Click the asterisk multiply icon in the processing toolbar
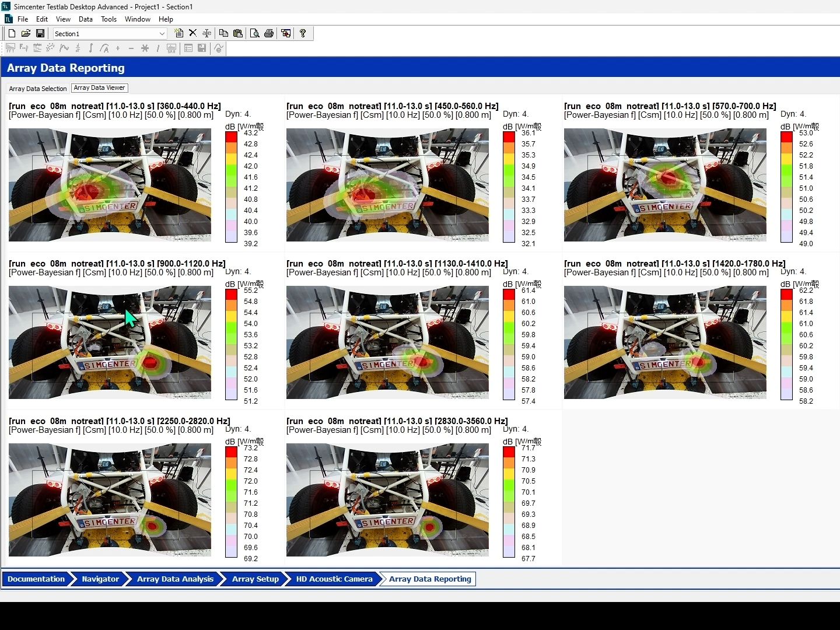Screen dimensions: 840x630 (145, 48)
